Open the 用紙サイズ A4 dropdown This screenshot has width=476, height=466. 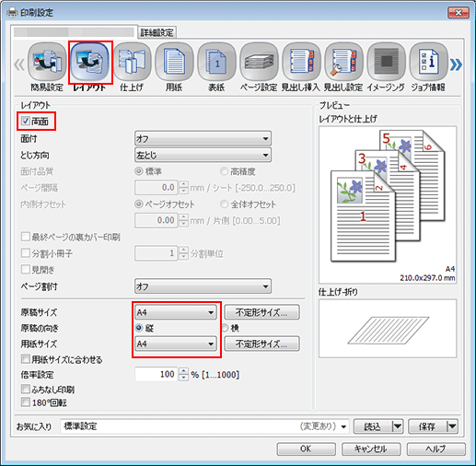point(176,344)
